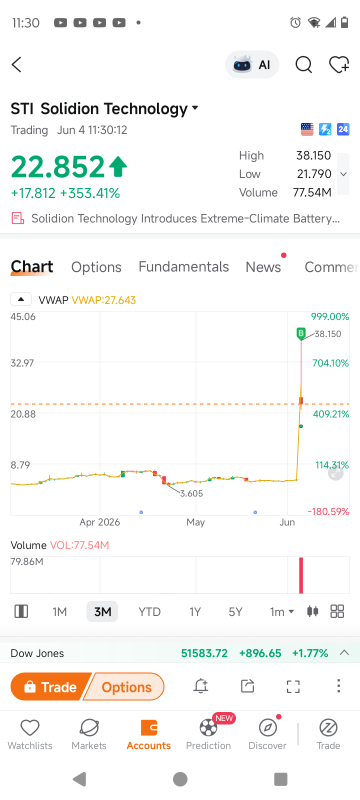Toggle the candlestick chart type icon
Image resolution: width=360 pixels, height=800 pixels.
(313, 611)
